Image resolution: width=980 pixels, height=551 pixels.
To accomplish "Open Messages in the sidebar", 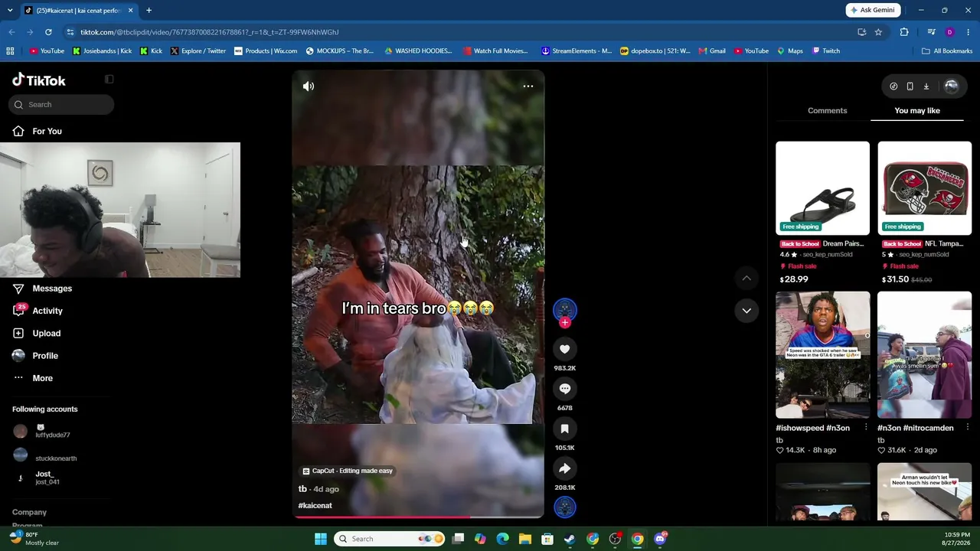I will pyautogui.click(x=52, y=289).
